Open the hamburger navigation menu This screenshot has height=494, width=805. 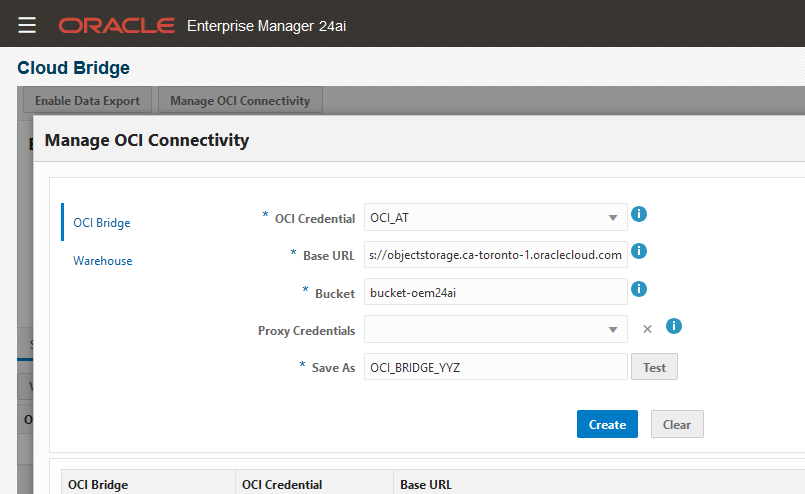click(x=27, y=25)
